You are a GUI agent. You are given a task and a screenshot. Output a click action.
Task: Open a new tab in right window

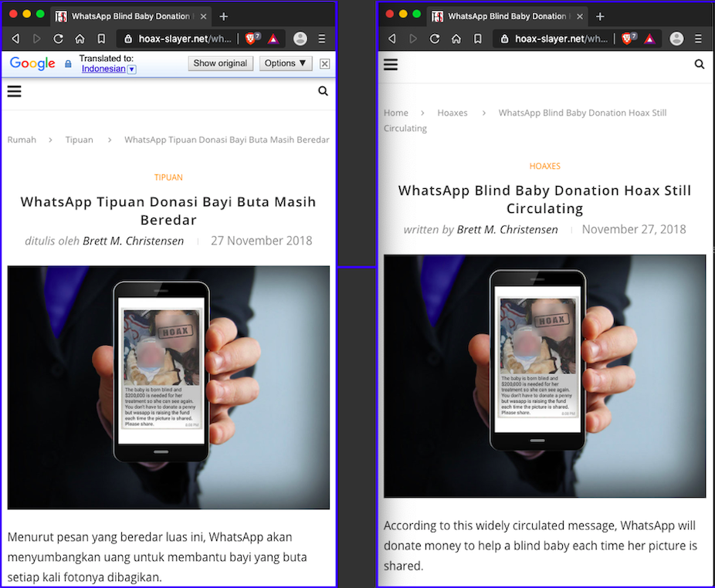[x=600, y=16]
